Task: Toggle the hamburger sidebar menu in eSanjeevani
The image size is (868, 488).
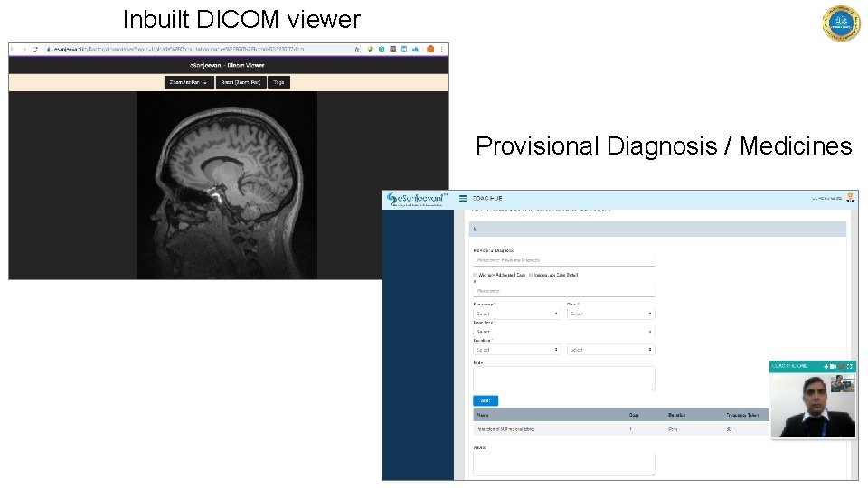Action: [x=463, y=198]
